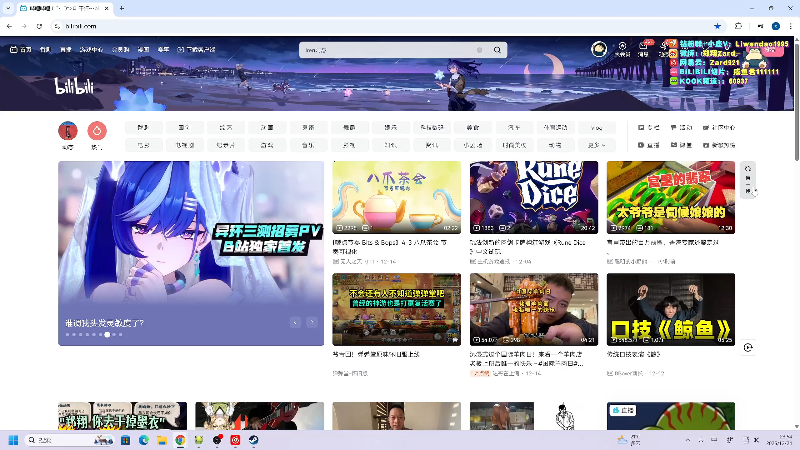Click the 国创 category button

(184, 128)
